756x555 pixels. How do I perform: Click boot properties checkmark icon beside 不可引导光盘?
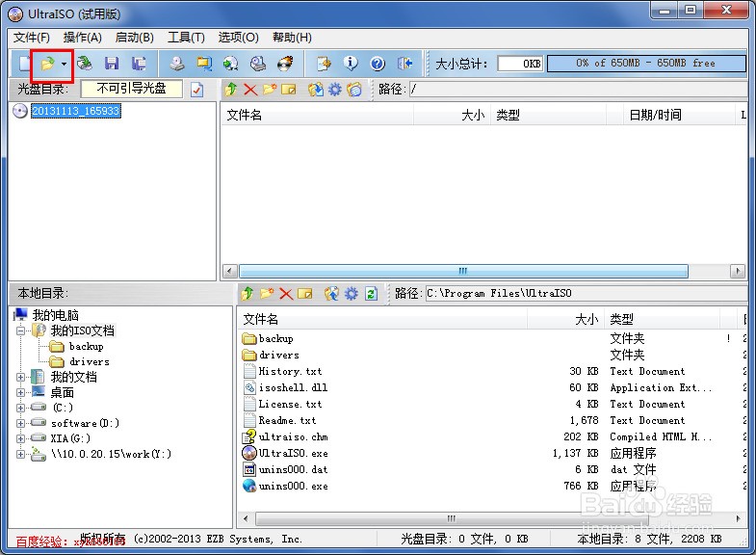[197, 90]
